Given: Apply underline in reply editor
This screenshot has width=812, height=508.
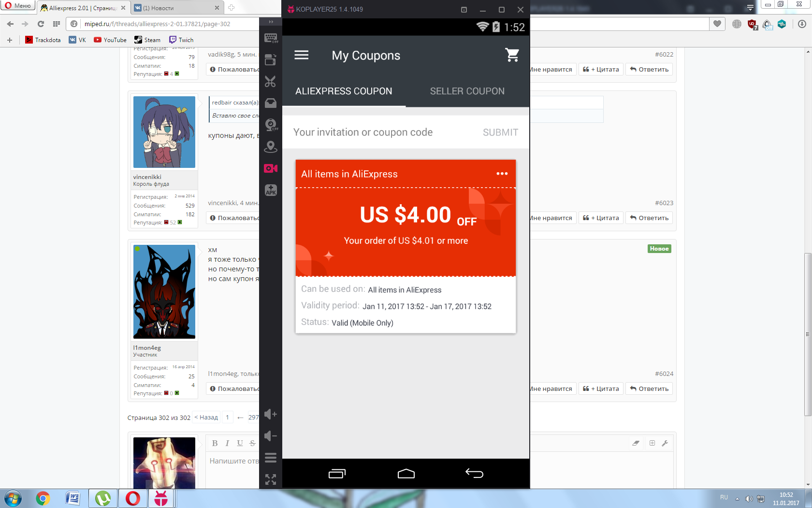Looking at the screenshot, I should pyautogui.click(x=240, y=443).
